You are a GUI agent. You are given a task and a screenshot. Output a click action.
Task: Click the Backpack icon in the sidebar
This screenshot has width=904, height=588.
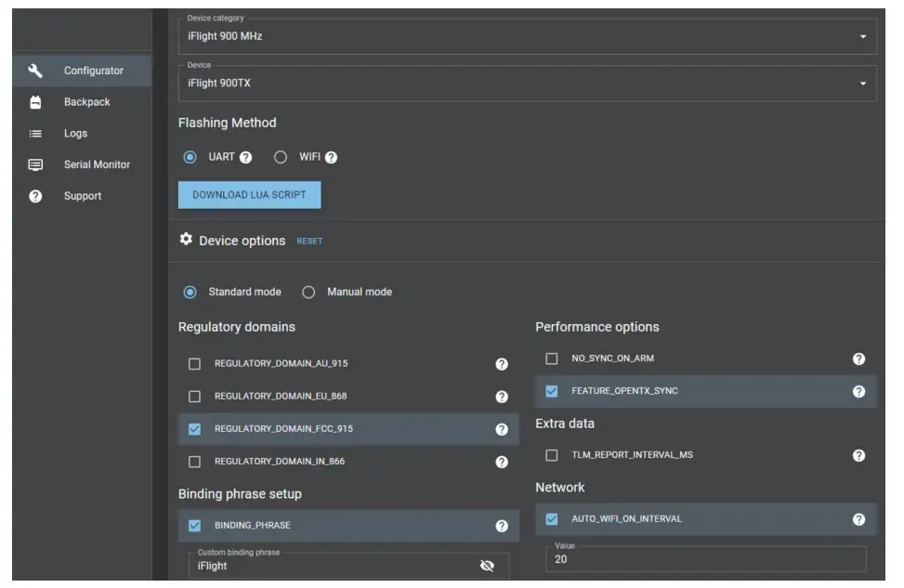[36, 102]
